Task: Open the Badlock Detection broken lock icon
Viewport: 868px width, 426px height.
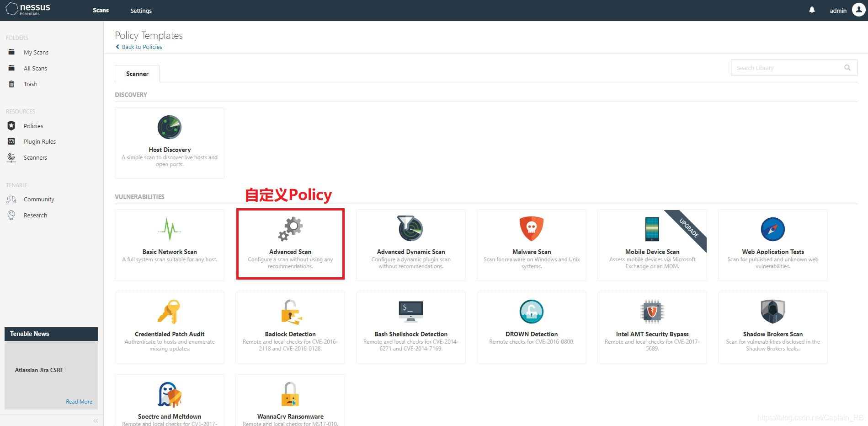Action: pyautogui.click(x=291, y=312)
